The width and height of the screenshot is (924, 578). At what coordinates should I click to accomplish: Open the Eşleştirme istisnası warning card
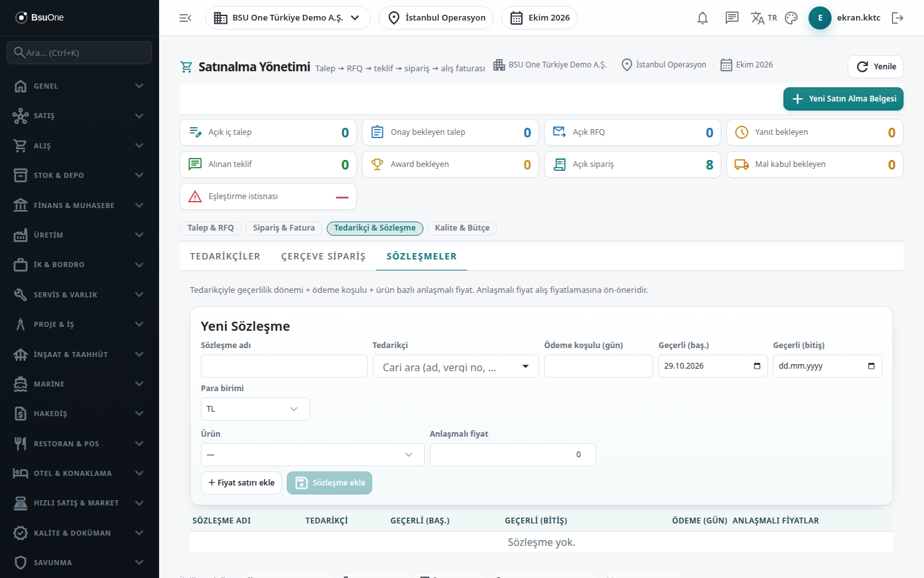pos(268,197)
